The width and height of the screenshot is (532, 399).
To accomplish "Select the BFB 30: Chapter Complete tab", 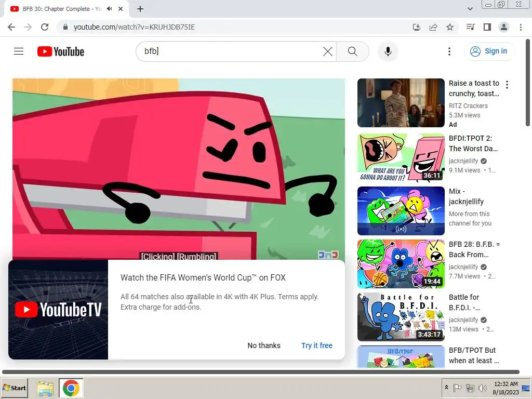I will point(62,9).
